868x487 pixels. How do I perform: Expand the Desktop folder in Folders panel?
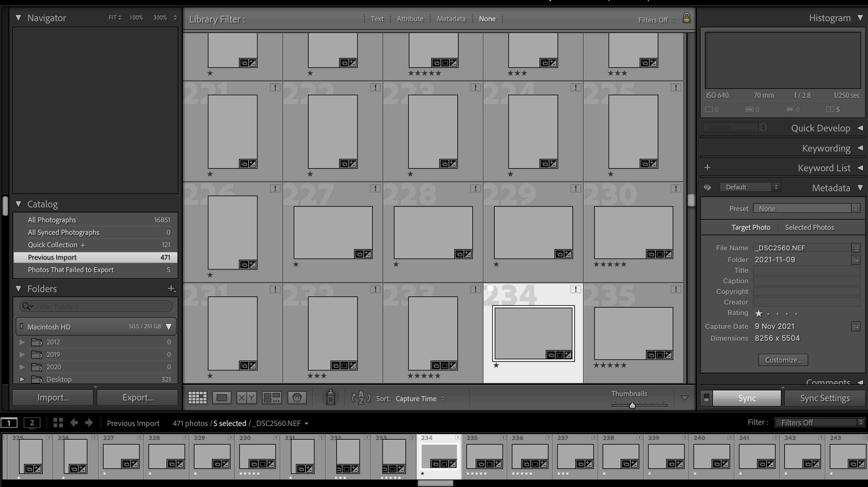click(x=22, y=379)
